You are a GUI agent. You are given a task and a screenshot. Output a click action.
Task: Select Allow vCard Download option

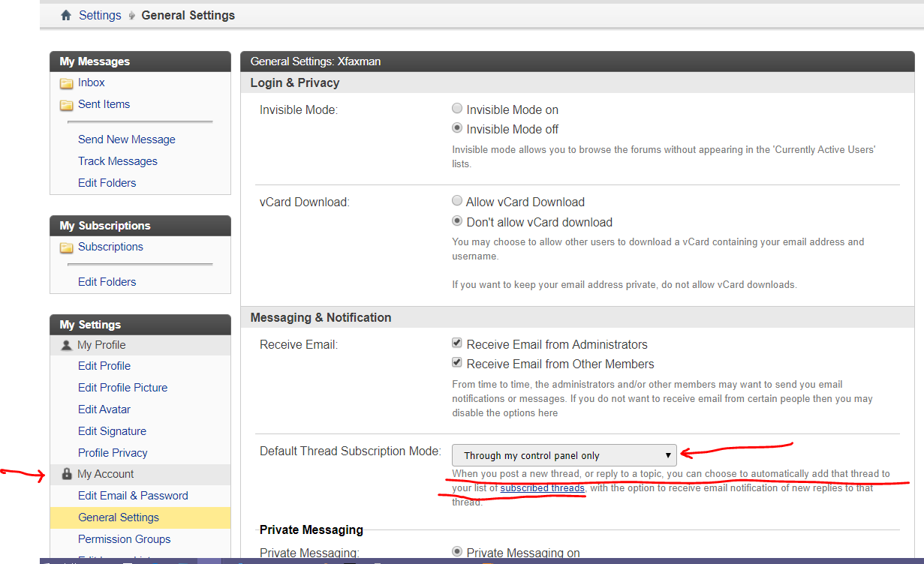(457, 201)
